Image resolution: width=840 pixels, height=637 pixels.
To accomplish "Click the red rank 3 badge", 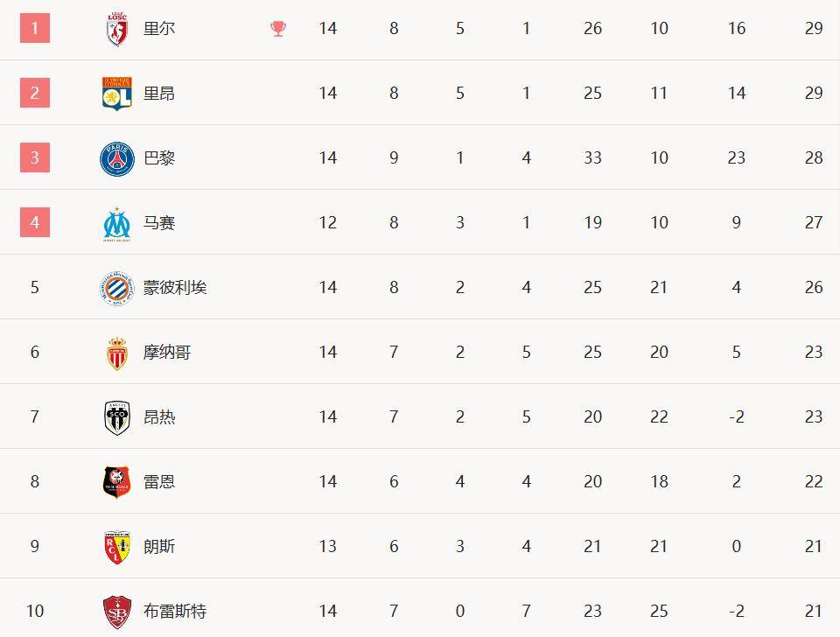I will [x=35, y=157].
